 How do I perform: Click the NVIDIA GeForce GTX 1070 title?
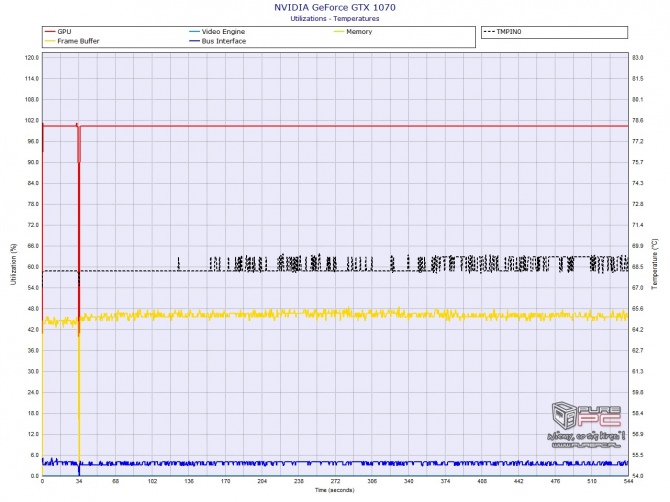tap(335, 7)
